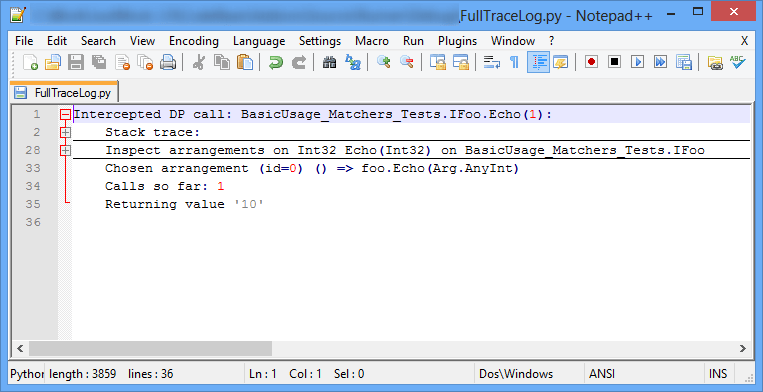This screenshot has width=763, height=392.
Task: Toggle INS insert mode in status bar
Action: 718,374
